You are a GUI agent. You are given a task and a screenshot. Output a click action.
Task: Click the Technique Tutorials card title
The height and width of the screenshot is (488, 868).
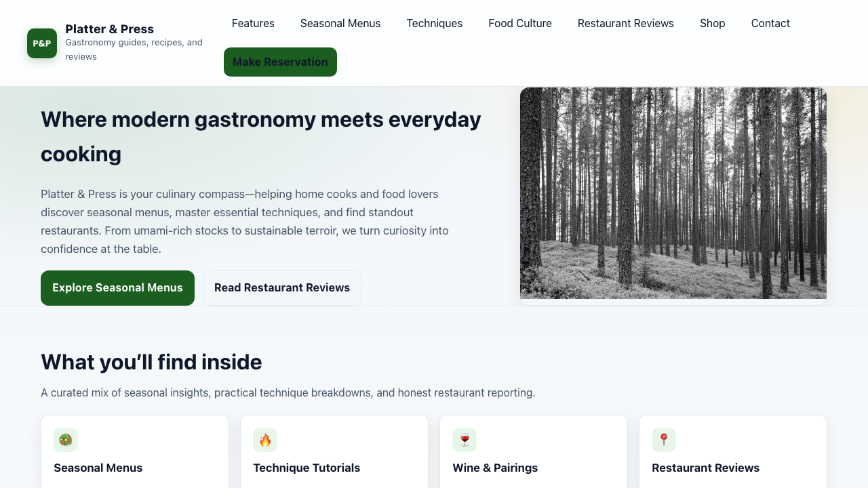(x=307, y=468)
